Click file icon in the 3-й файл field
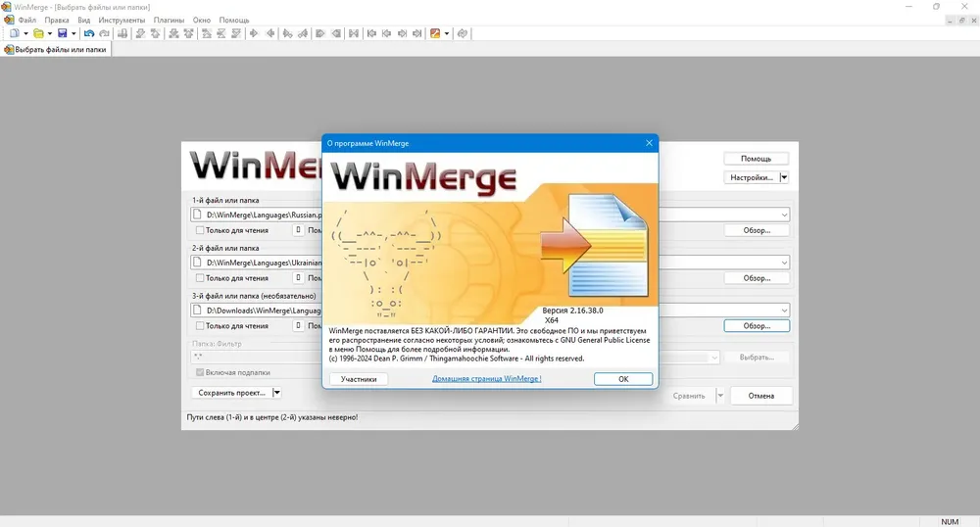The width and height of the screenshot is (980, 527). [198, 310]
